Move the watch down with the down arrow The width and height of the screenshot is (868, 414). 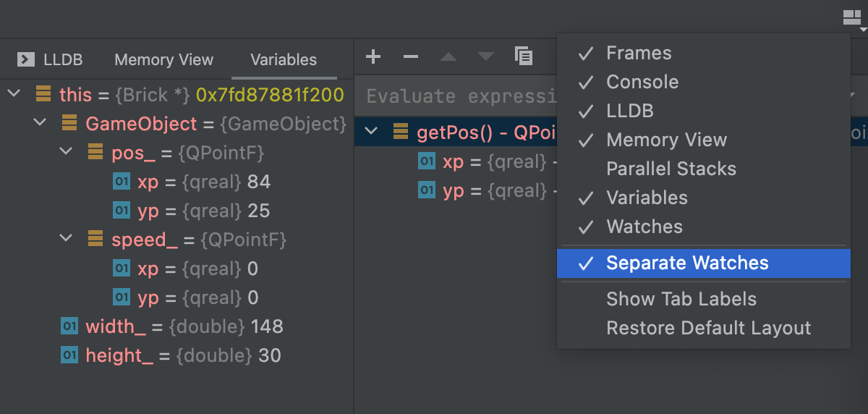(x=486, y=56)
